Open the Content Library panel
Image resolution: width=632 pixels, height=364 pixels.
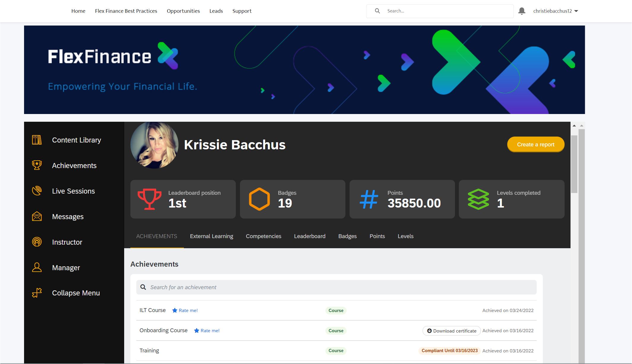[76, 140]
